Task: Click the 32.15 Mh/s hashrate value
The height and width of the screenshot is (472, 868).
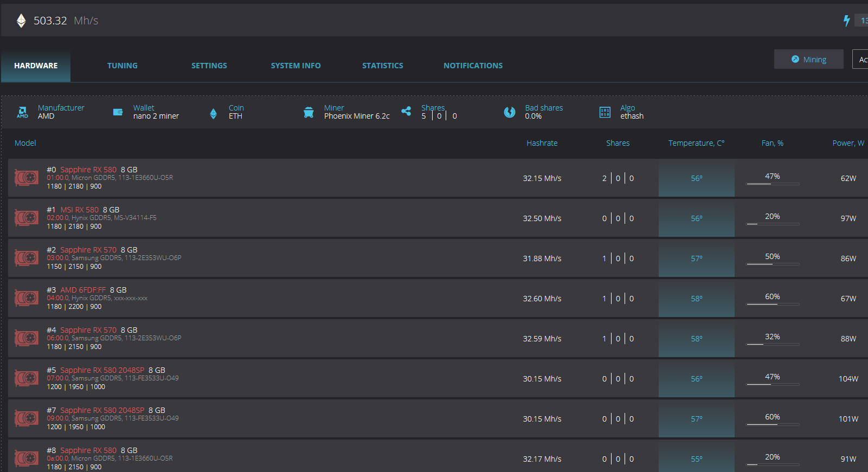Action: (x=542, y=178)
